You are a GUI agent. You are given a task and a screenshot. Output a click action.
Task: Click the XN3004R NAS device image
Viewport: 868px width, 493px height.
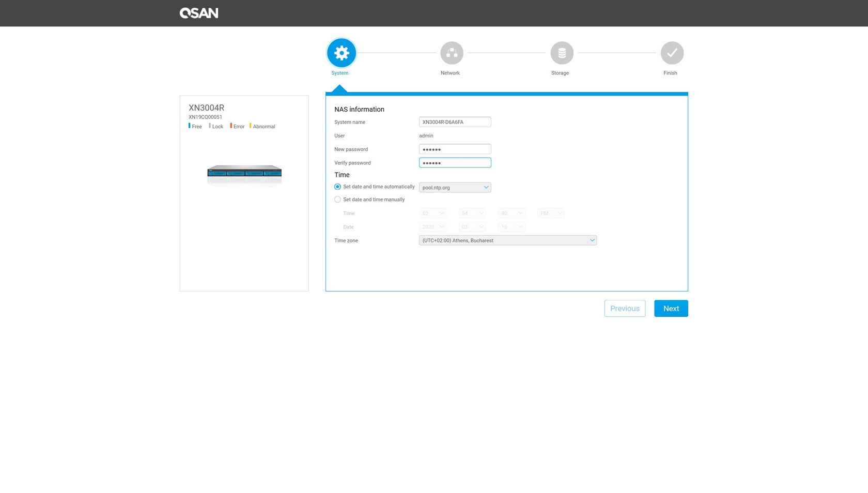coord(244,175)
